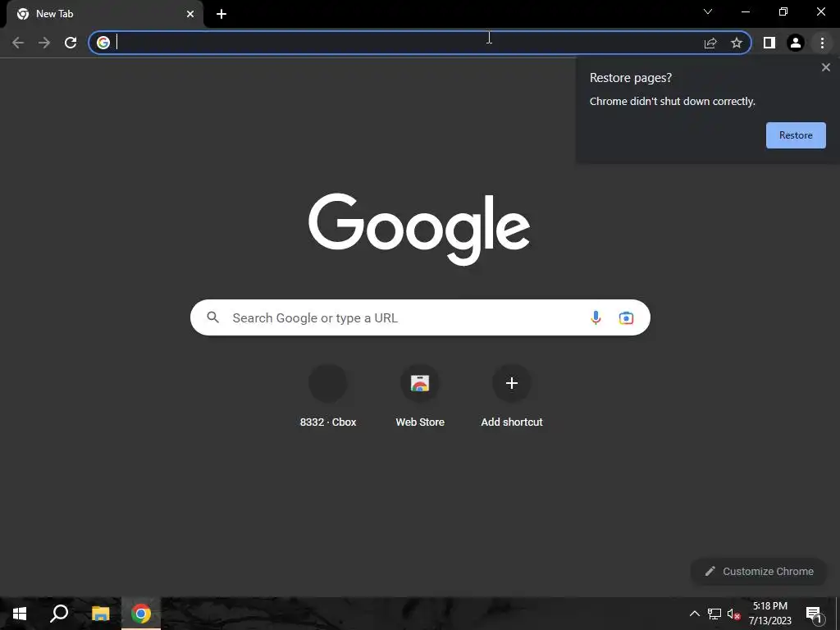Click the Restore button
Viewport: 840px width, 630px height.
pos(796,135)
